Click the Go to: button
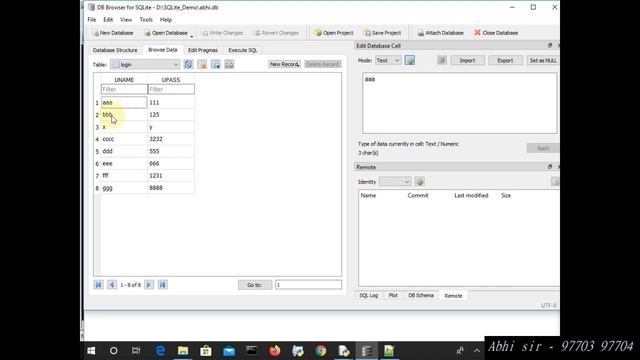Viewport: 640px width, 360px height. [255, 285]
